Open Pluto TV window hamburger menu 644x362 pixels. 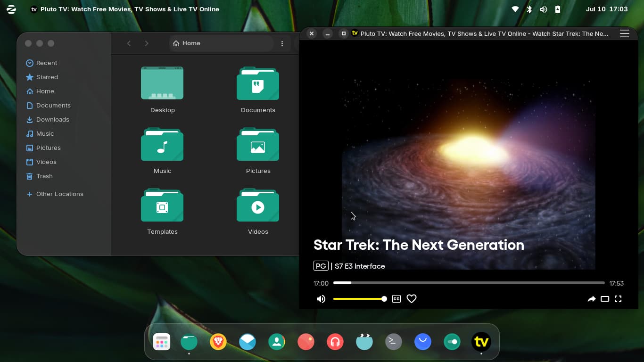(x=625, y=33)
